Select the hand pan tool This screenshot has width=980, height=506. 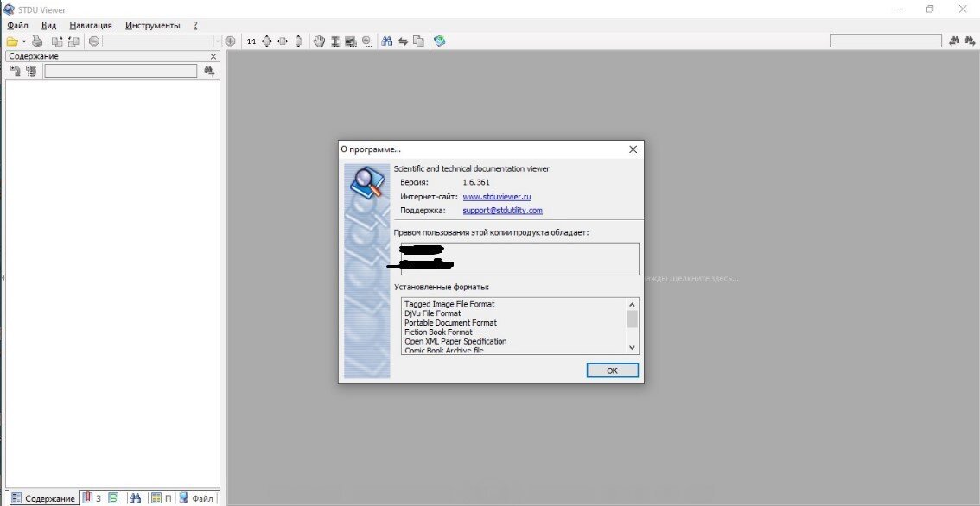pyautogui.click(x=319, y=41)
